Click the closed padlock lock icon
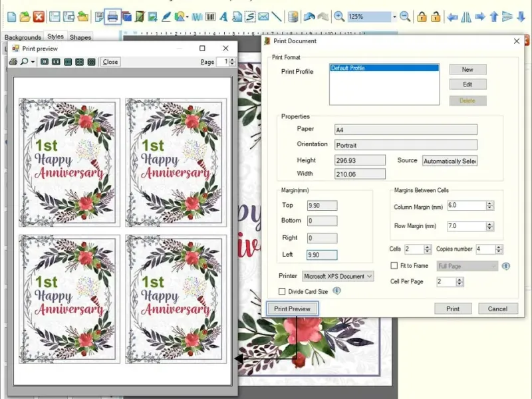 [x=422, y=17]
